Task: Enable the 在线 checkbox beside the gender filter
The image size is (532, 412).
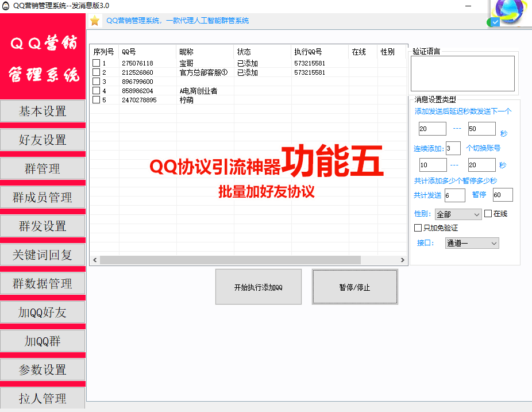Action: point(488,213)
